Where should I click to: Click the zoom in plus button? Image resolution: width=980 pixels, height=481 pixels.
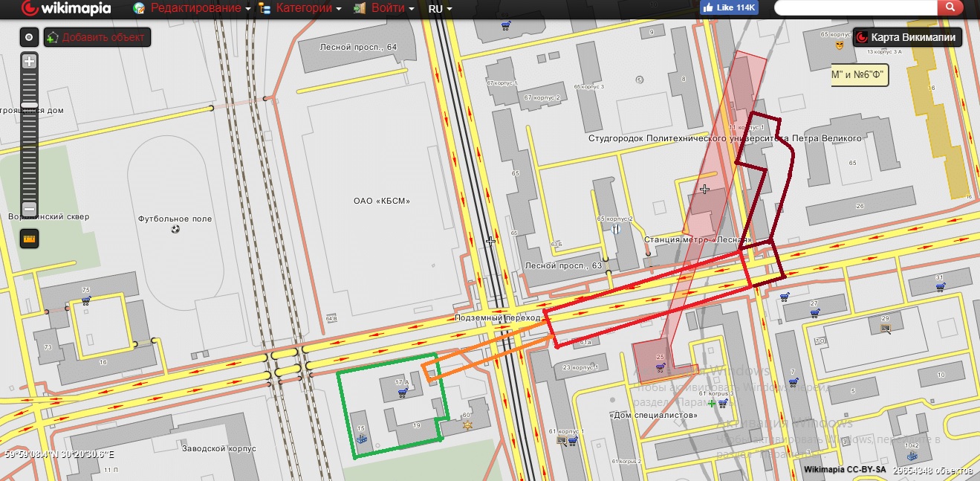point(29,62)
